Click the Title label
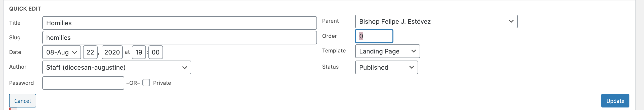The height and width of the screenshot is (110, 644). click(x=15, y=23)
